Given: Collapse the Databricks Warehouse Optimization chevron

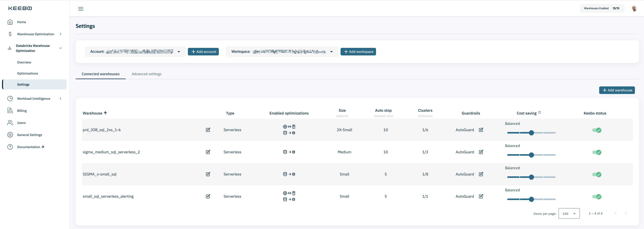Looking at the screenshot, I should 60,48.
